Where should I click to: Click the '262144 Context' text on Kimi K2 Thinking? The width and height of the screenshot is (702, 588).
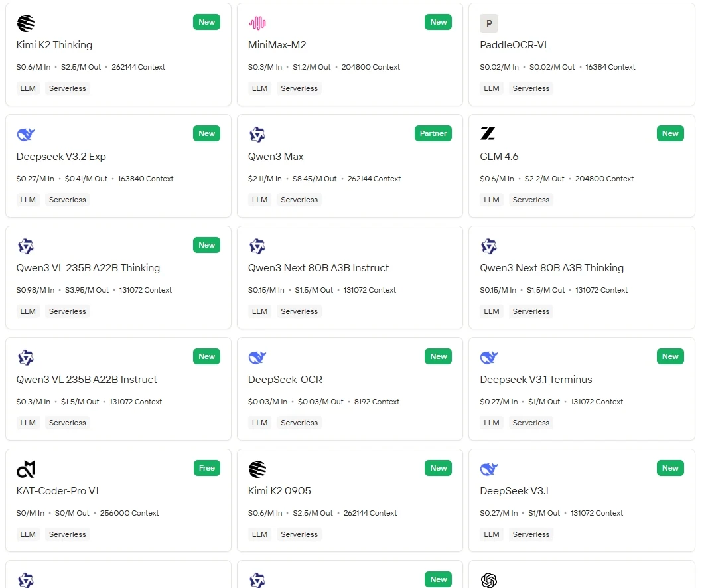[x=138, y=67]
